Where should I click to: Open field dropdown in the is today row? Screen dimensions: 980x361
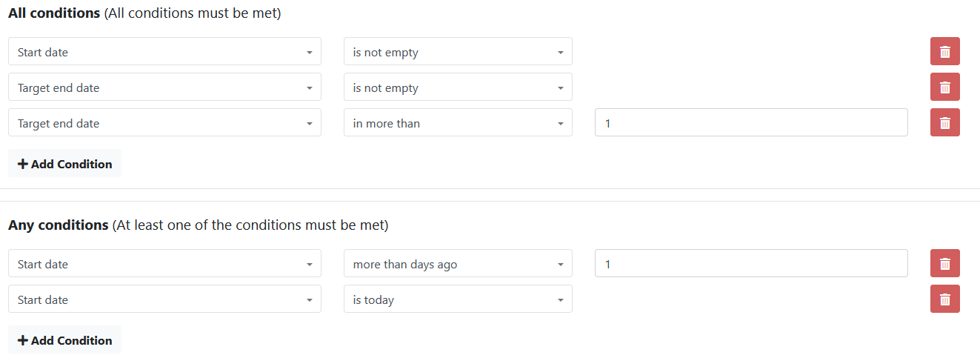pyautogui.click(x=164, y=299)
